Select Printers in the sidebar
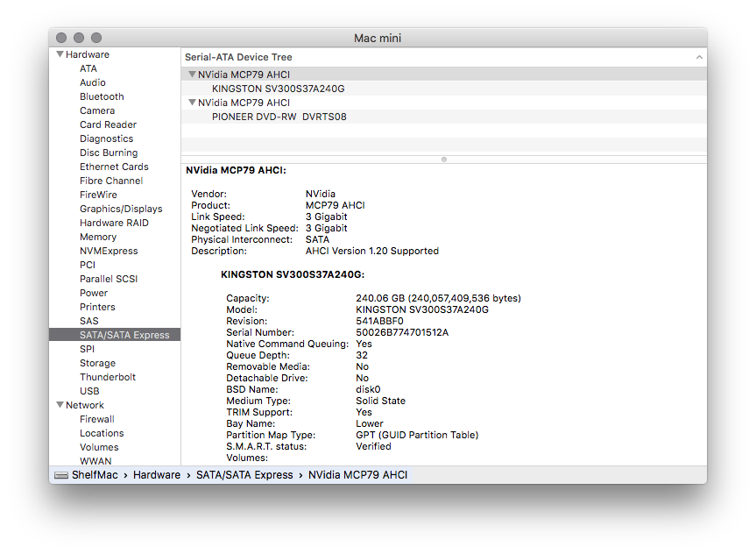The image size is (756, 554). [97, 307]
